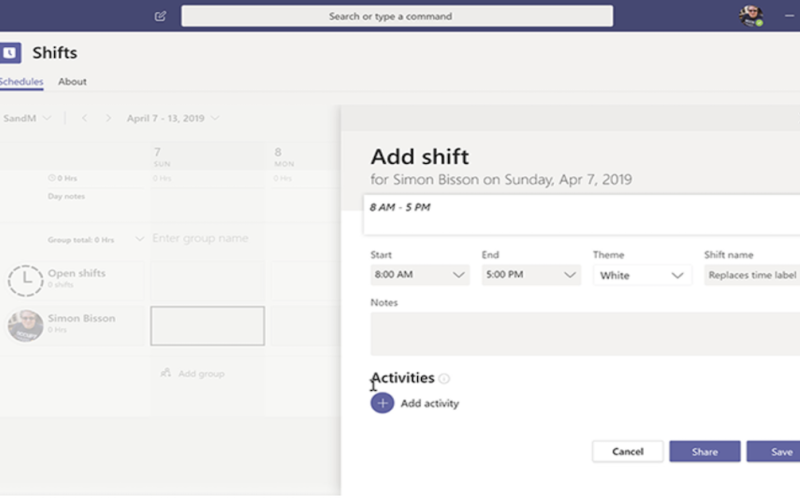Click the search or type a command box

click(397, 16)
